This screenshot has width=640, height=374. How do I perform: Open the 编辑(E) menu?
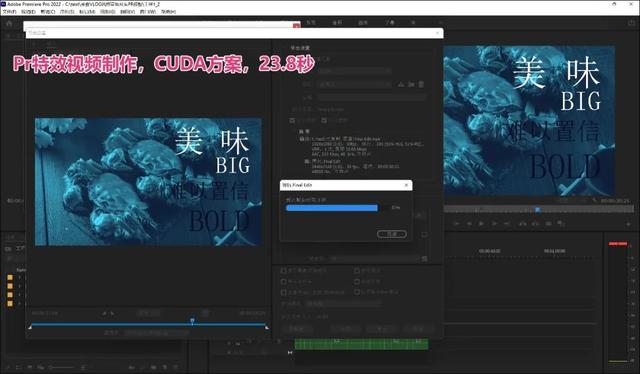click(28, 12)
